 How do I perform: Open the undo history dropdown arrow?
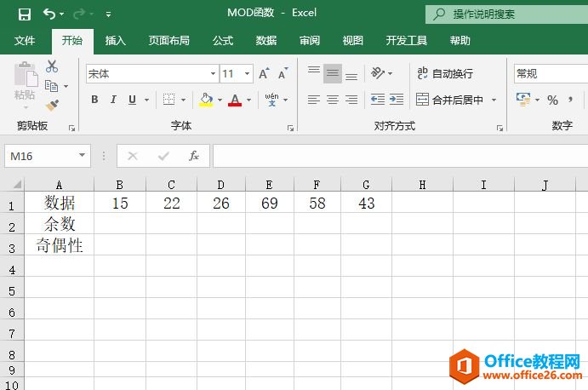tap(62, 14)
